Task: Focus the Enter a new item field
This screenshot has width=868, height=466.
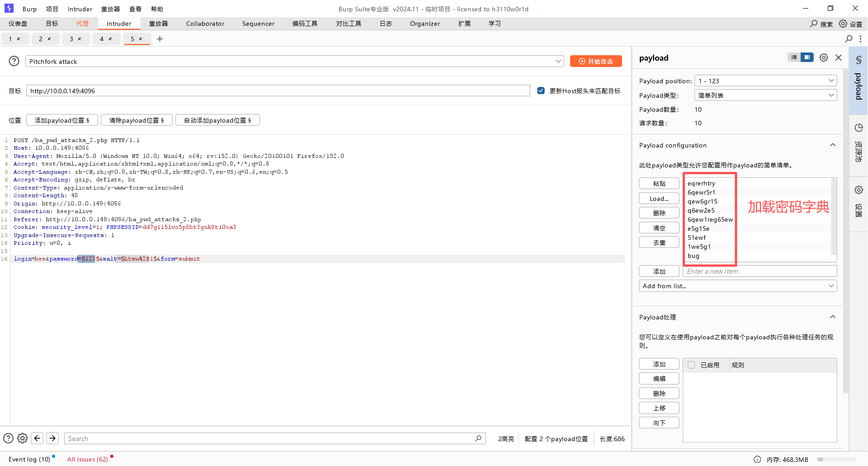Action: 759,271
